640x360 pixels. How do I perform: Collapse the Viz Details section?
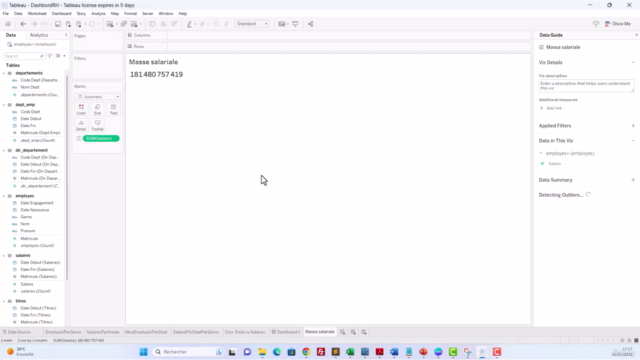pos(633,62)
